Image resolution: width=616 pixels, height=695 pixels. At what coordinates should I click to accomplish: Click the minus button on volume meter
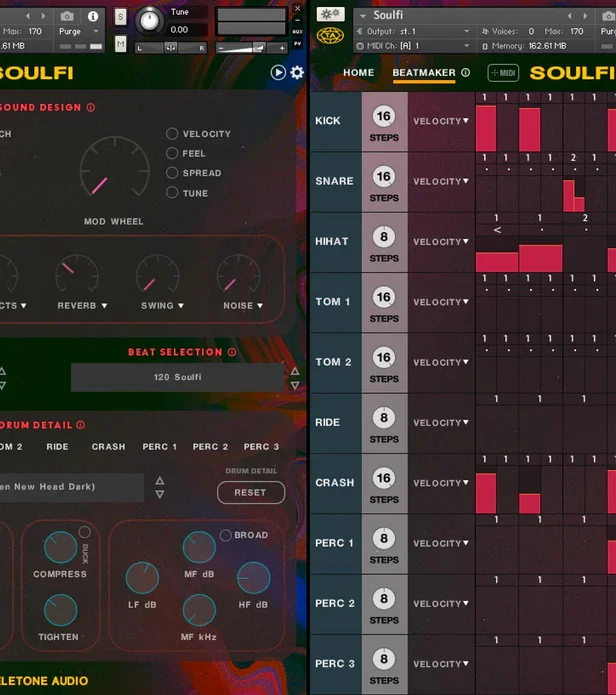click(221, 48)
